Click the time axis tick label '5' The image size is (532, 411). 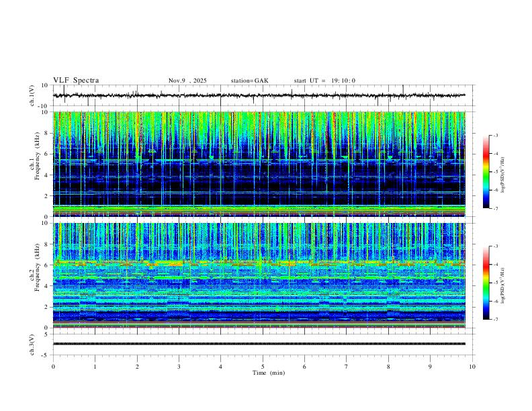click(263, 367)
